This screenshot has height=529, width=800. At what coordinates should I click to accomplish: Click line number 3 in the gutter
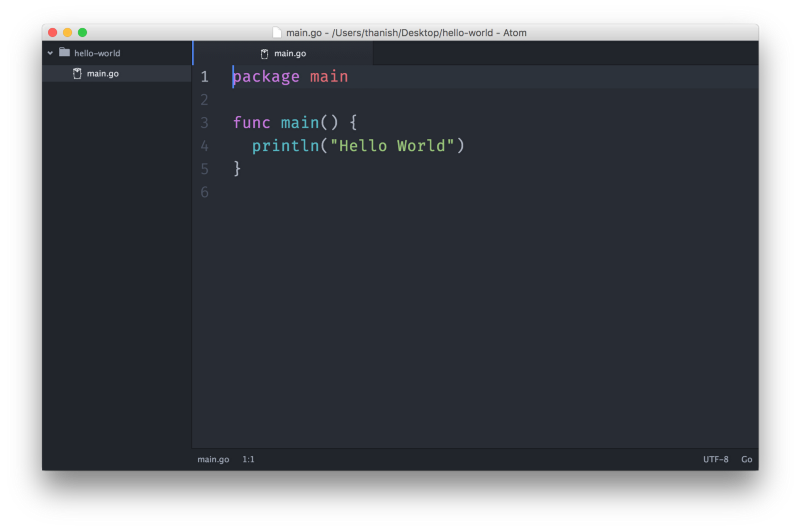(x=205, y=123)
